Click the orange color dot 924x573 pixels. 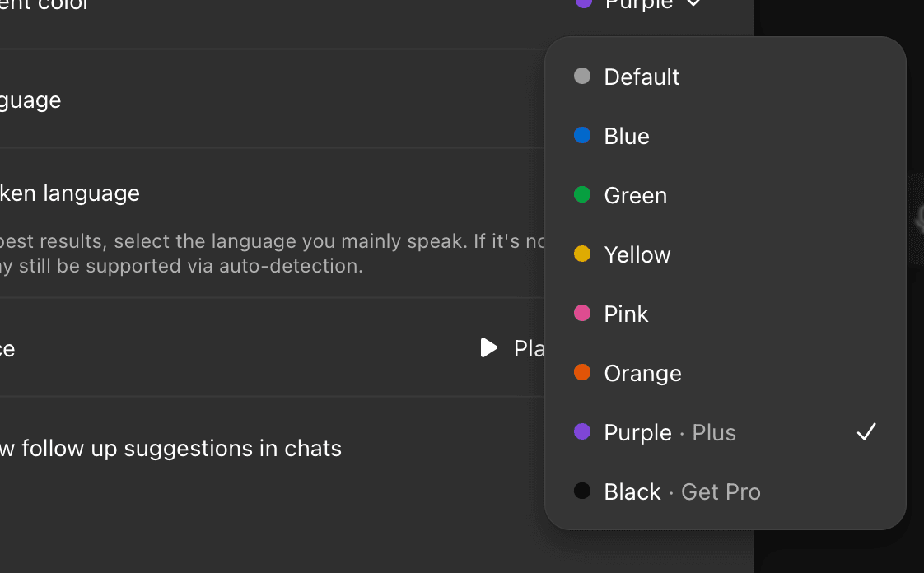(x=582, y=372)
